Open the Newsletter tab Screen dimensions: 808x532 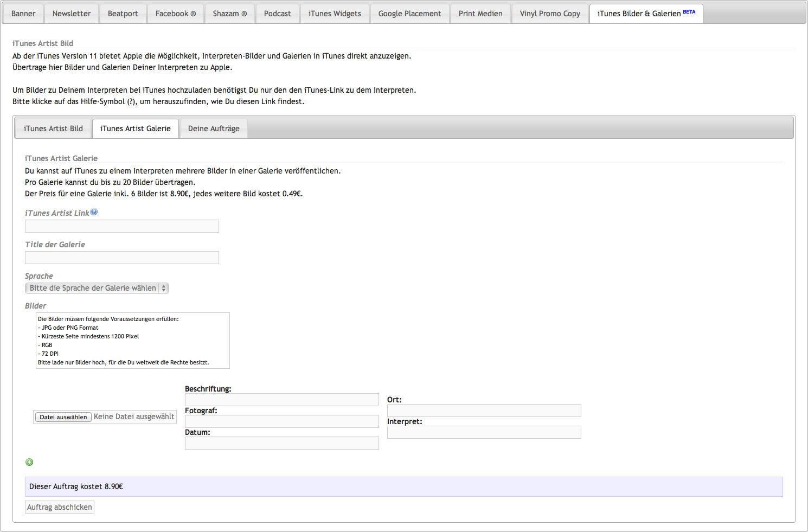(72, 14)
